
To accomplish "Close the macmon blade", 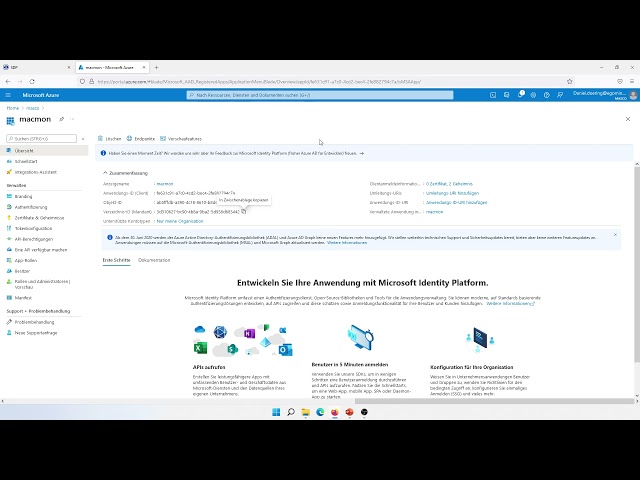I will click(x=628, y=119).
